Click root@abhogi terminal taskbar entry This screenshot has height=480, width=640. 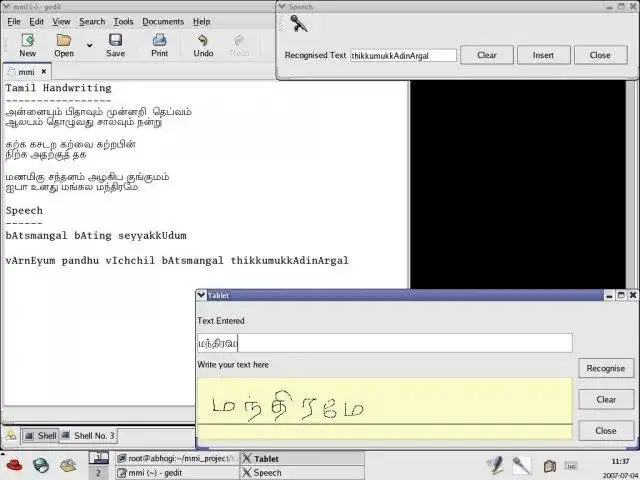[177, 458]
